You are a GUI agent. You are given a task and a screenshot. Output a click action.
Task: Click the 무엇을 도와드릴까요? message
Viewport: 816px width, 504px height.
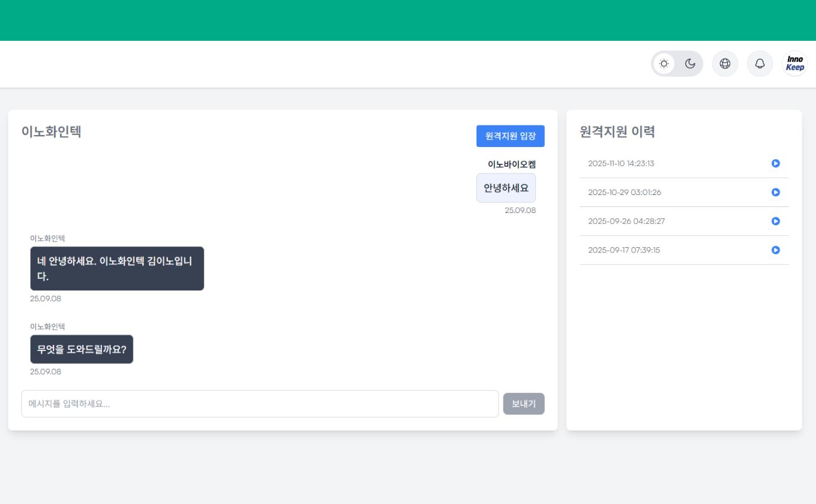pos(82,349)
